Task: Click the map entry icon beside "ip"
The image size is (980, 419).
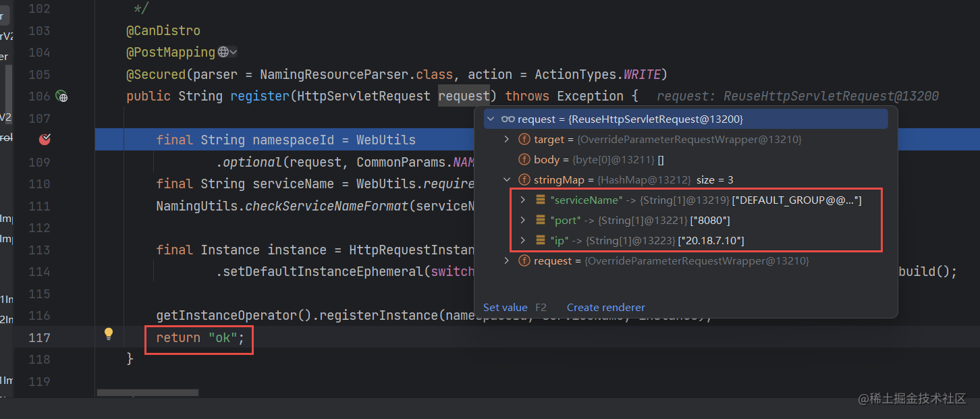Action: click(541, 241)
